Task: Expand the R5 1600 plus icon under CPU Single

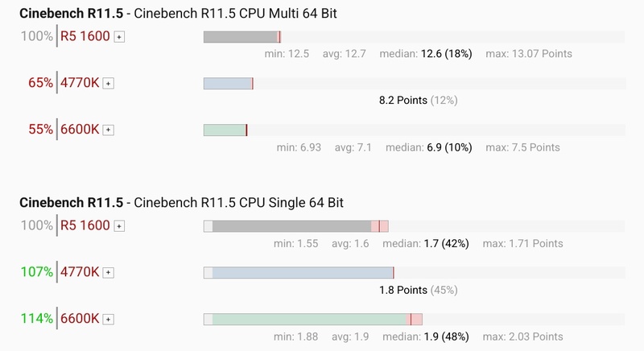Action: point(119,226)
